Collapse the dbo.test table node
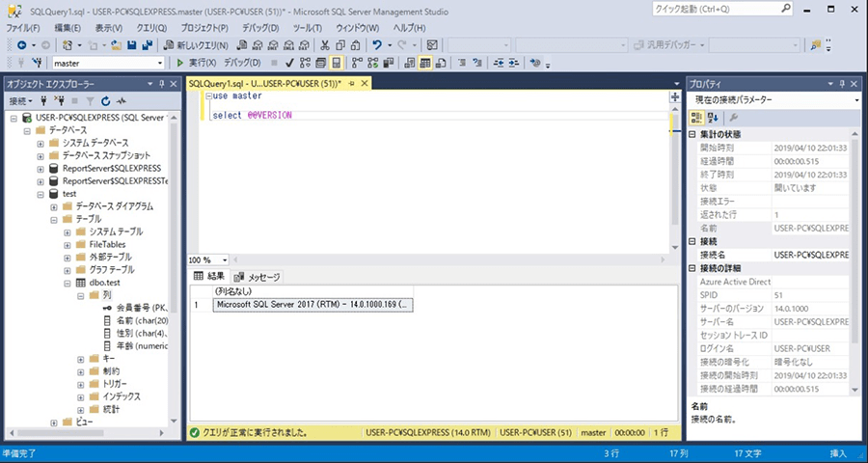 point(67,283)
